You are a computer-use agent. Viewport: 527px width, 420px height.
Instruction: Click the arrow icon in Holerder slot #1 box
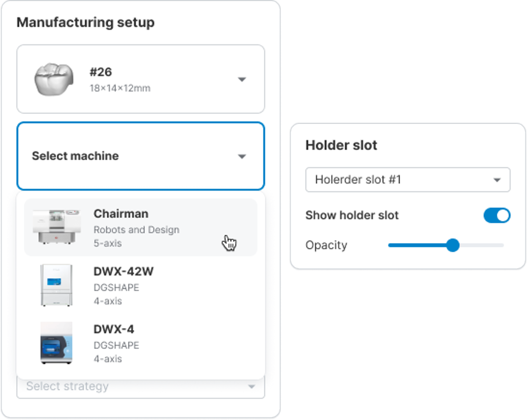(x=497, y=180)
